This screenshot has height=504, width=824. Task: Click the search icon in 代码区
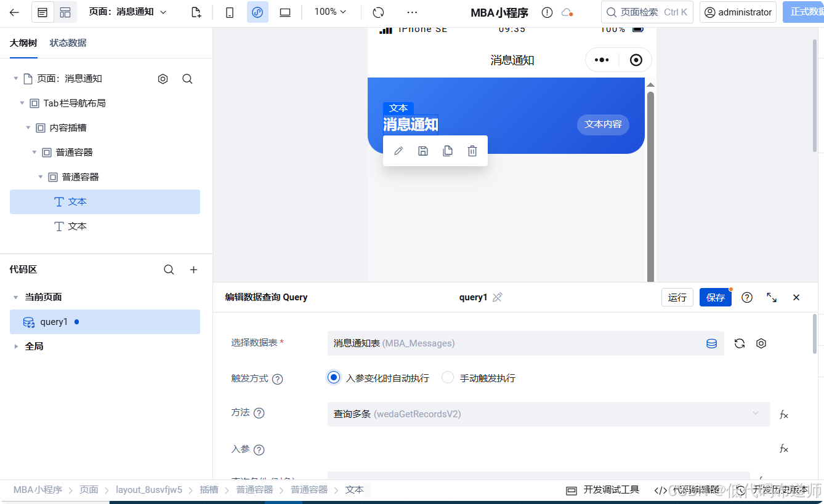pyautogui.click(x=169, y=270)
